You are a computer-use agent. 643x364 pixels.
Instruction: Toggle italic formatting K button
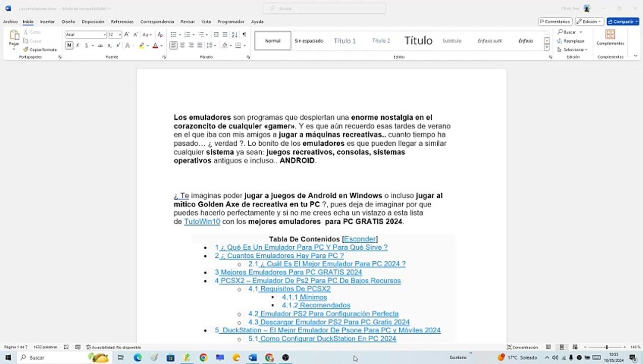coord(77,45)
